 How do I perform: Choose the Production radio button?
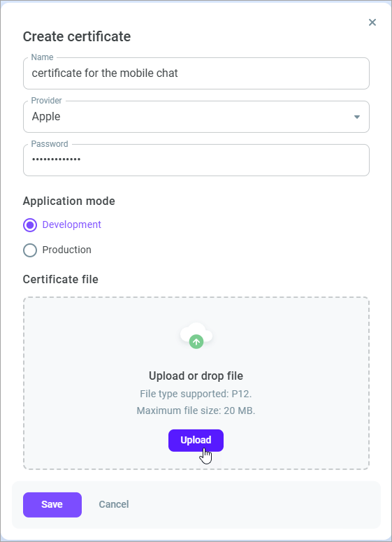(30, 250)
